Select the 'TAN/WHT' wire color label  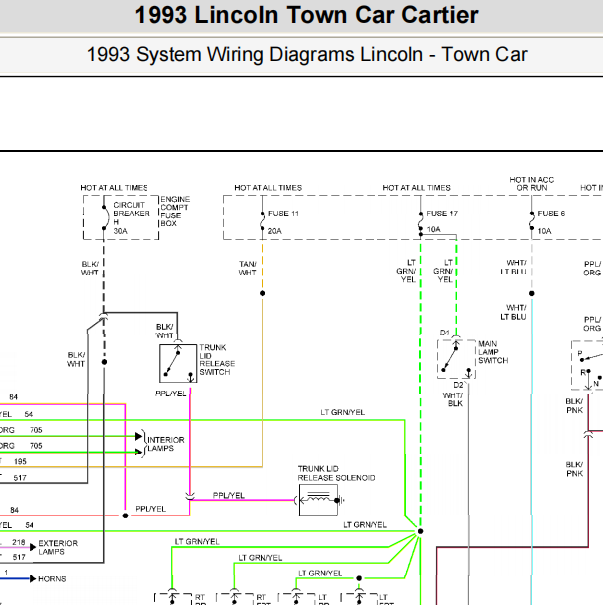pyautogui.click(x=247, y=268)
